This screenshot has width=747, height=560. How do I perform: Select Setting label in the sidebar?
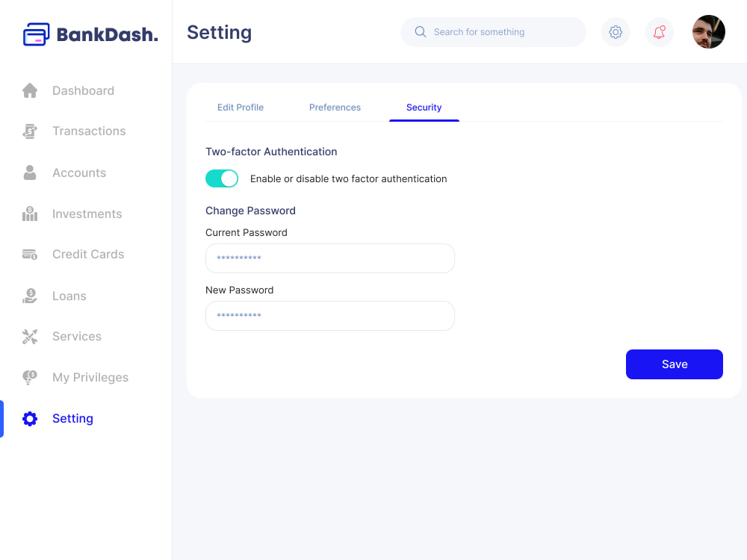click(73, 419)
